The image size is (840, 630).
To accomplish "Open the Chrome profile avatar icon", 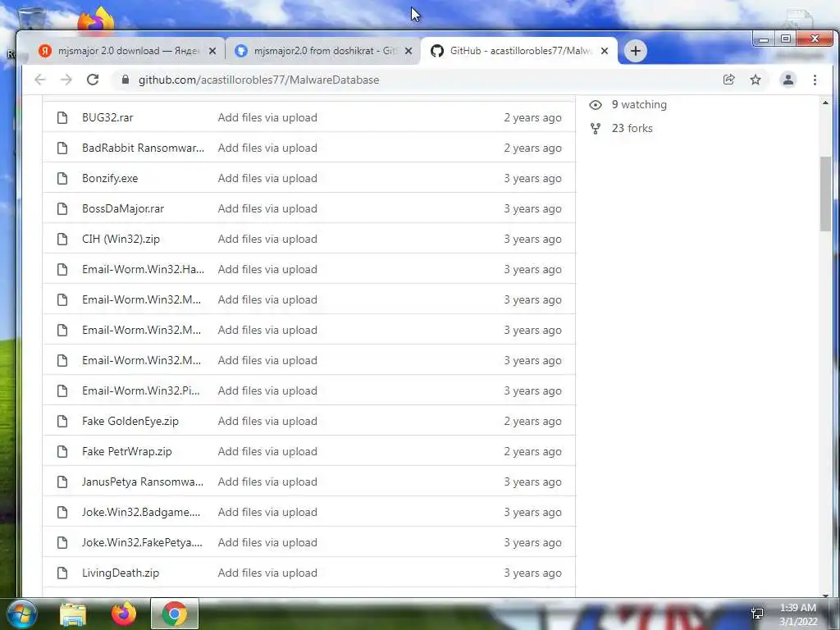I will [x=788, y=80].
